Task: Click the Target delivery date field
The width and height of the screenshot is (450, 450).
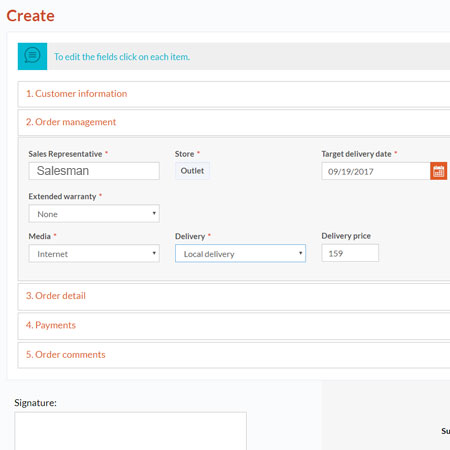Action: click(376, 171)
